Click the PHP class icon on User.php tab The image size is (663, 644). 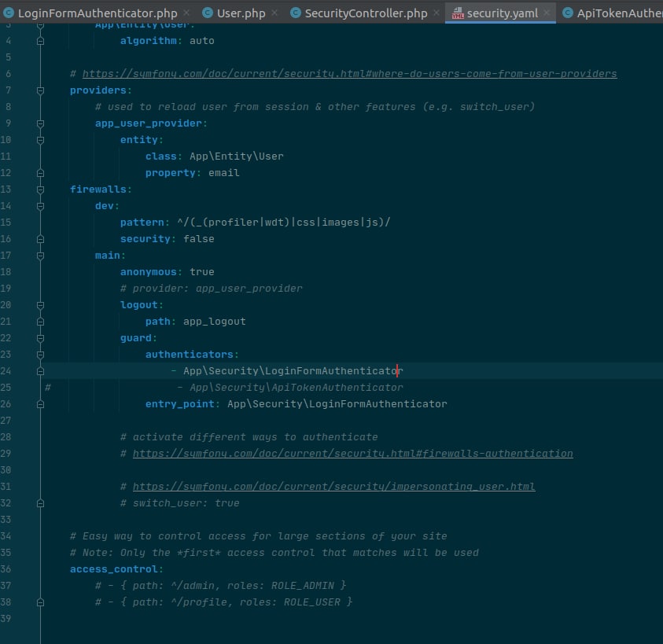coord(208,13)
